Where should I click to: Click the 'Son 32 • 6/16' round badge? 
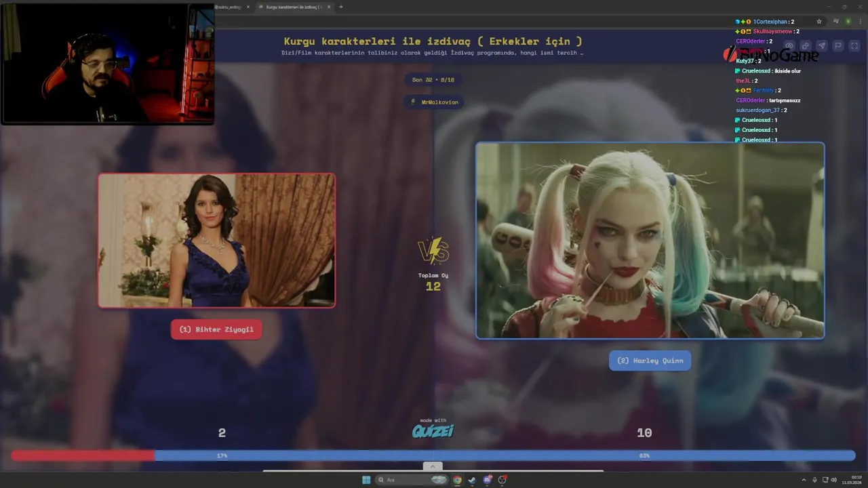tap(433, 80)
